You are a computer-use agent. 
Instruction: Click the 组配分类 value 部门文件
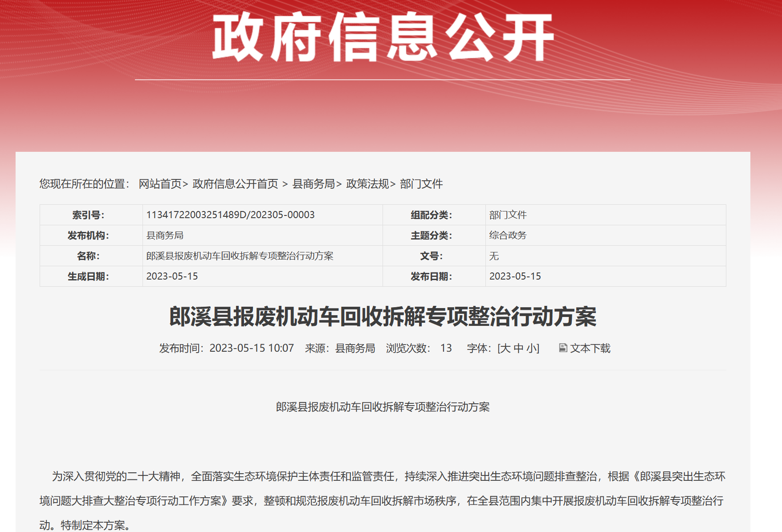506,215
